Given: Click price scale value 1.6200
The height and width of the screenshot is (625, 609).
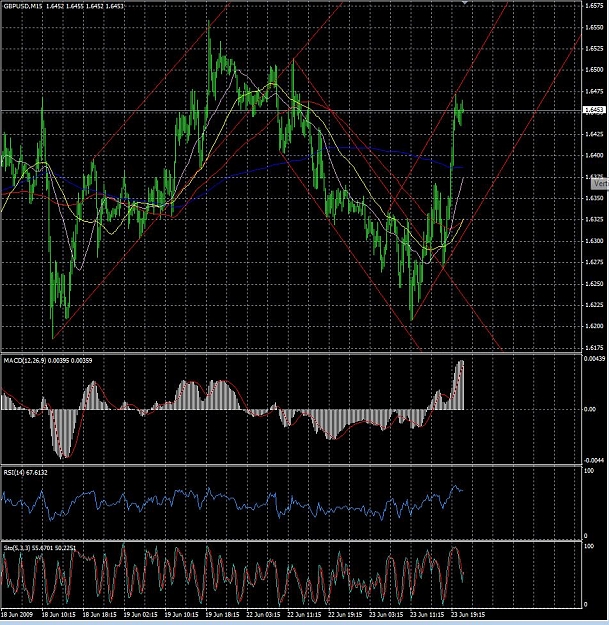Looking at the screenshot, I should click(x=594, y=326).
